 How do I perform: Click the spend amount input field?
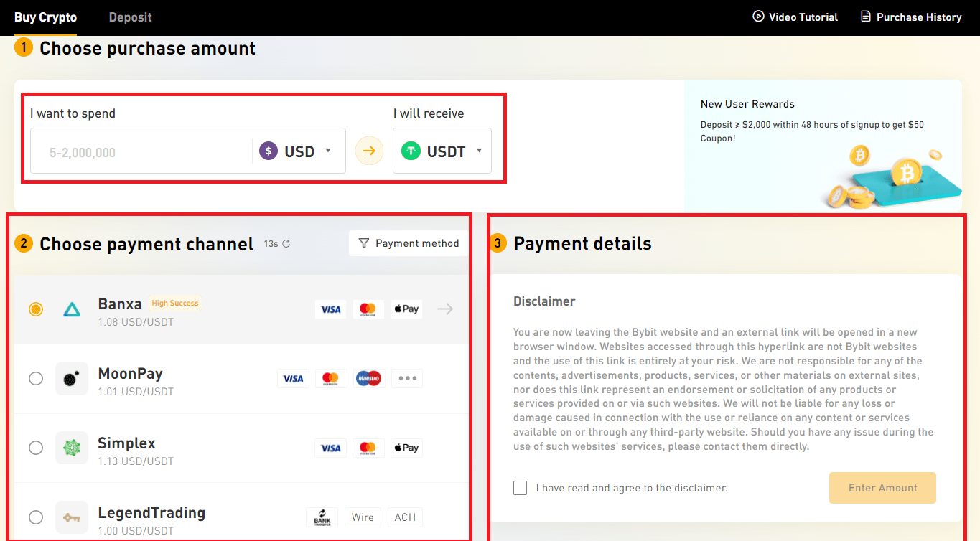tap(129, 151)
